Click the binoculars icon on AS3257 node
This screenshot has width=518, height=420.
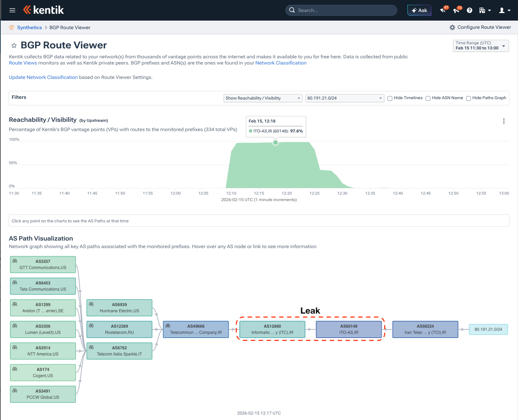[15, 261]
